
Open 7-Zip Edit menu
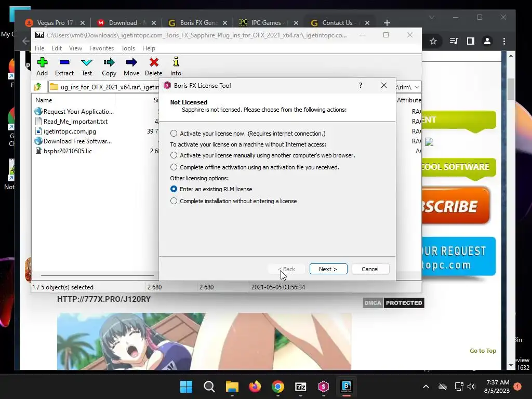pos(56,48)
